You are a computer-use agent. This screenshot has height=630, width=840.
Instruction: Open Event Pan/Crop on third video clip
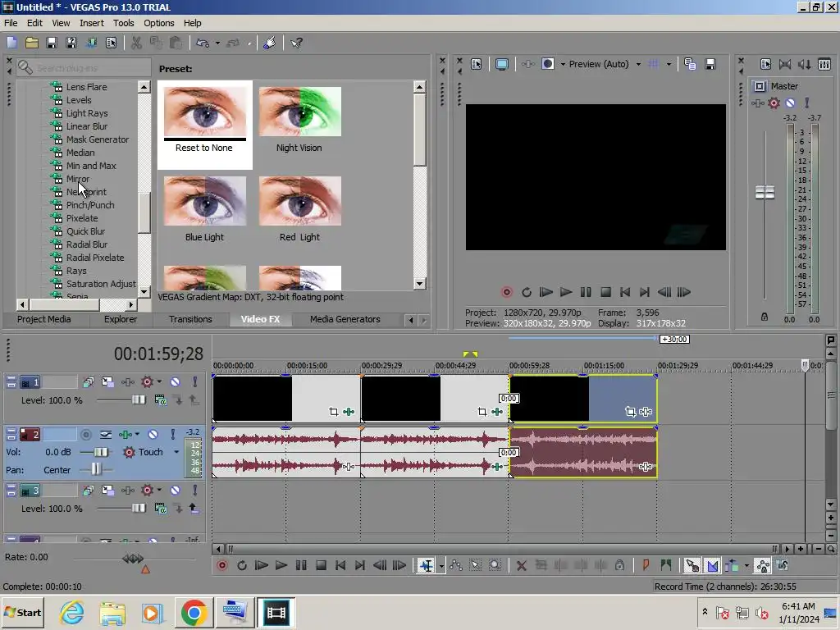(x=631, y=412)
